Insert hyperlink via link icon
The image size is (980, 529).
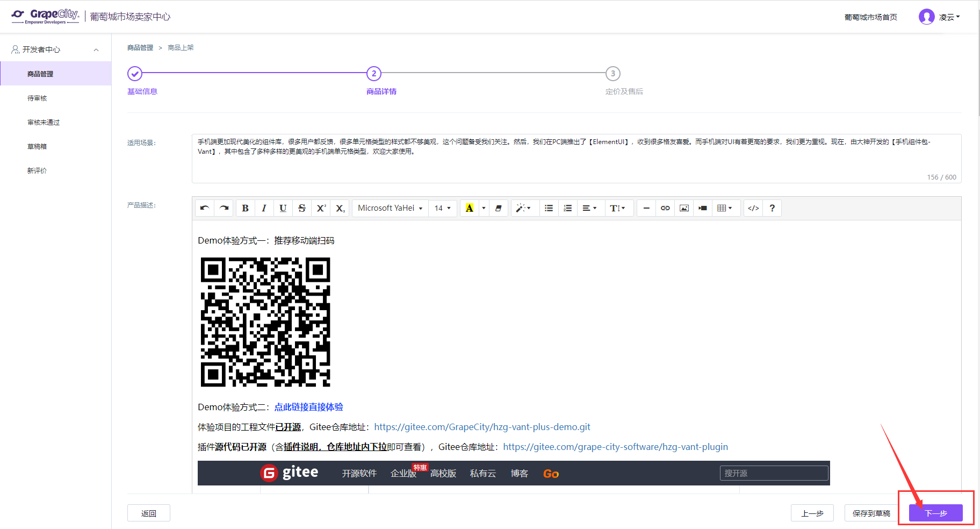(x=665, y=208)
